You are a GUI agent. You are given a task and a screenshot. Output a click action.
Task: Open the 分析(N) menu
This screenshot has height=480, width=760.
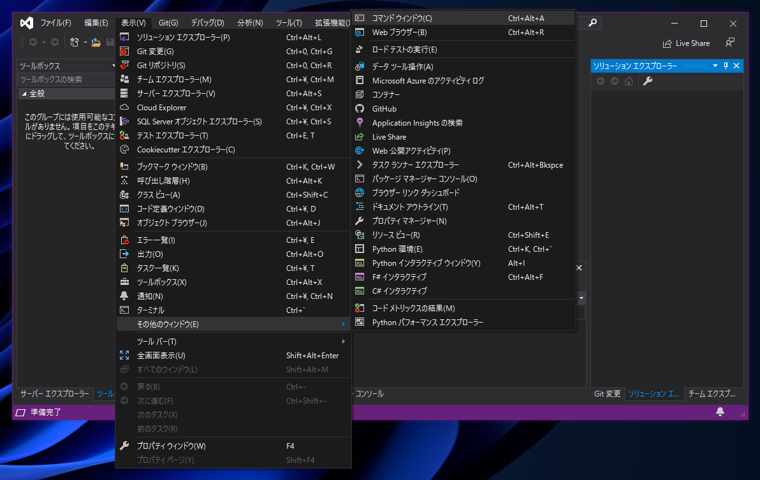pyautogui.click(x=250, y=23)
